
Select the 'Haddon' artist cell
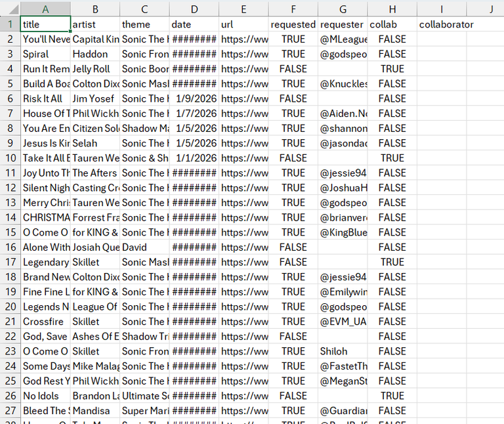(x=95, y=54)
